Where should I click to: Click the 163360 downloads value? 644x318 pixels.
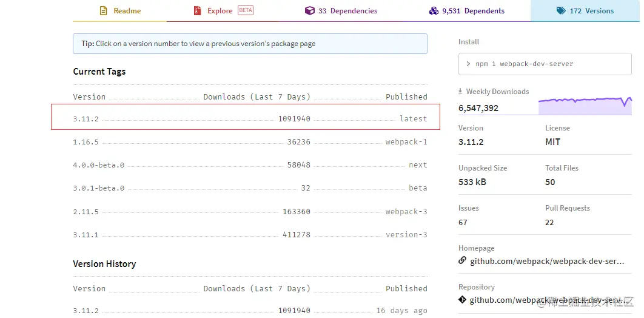[297, 212]
